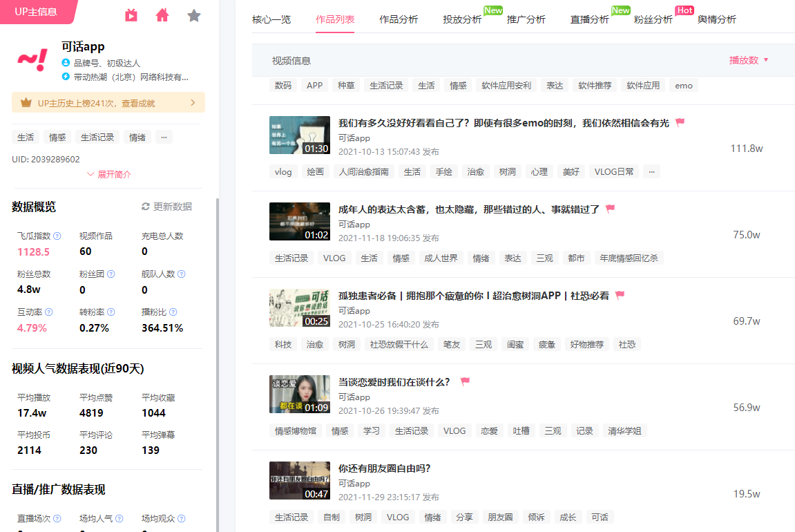Click the 朋友圈 tag on last video

[501, 517]
